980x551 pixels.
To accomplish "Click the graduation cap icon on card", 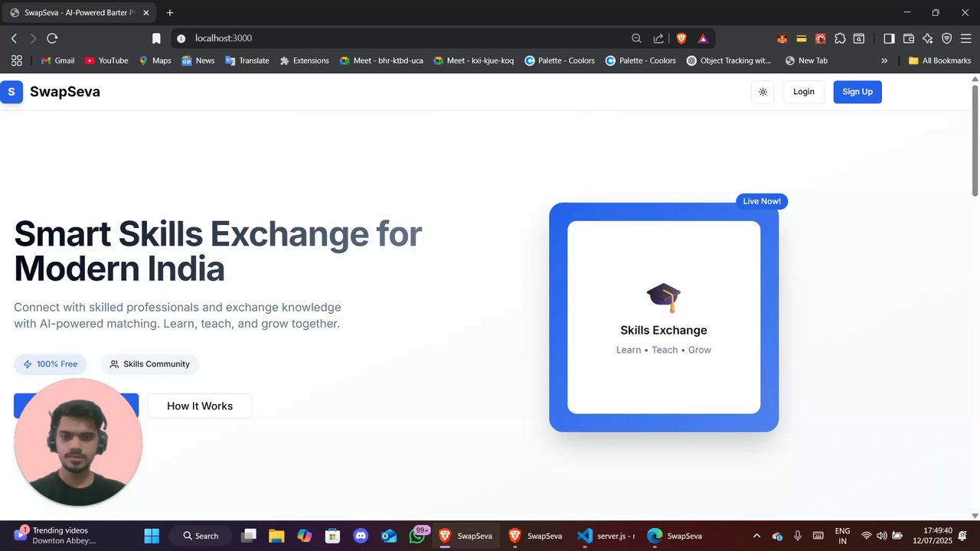I will [664, 298].
